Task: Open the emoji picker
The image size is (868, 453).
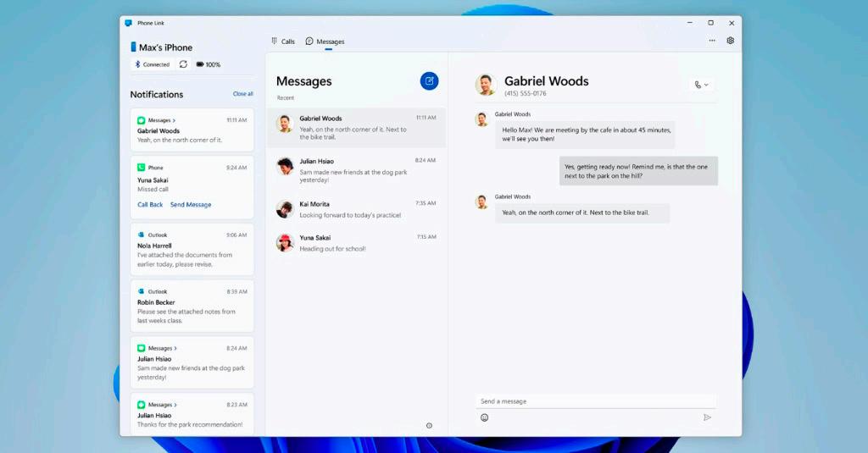Action: [x=484, y=417]
